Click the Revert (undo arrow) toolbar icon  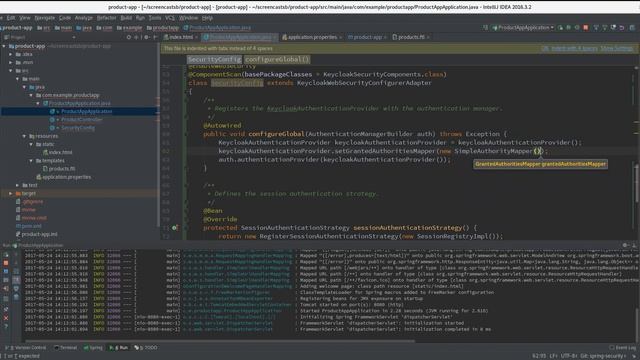click(x=622, y=28)
